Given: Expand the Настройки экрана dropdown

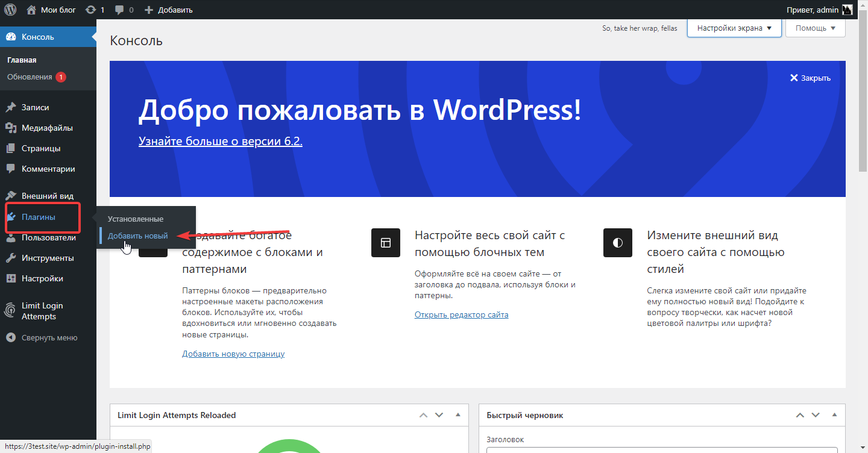Looking at the screenshot, I should tap(734, 28).
